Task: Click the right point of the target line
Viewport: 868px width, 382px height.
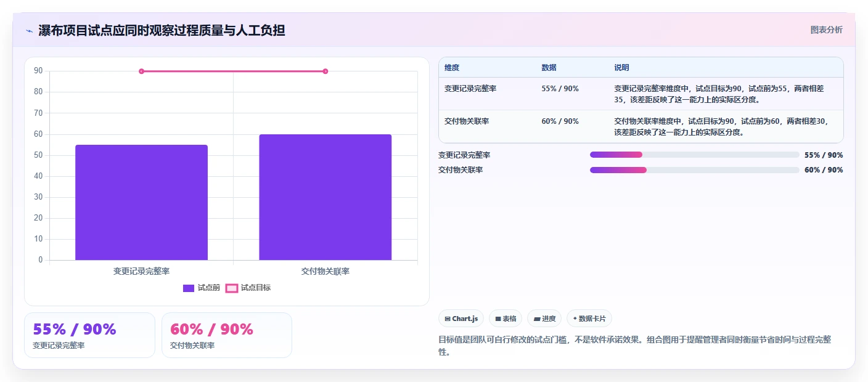Action: coord(325,71)
